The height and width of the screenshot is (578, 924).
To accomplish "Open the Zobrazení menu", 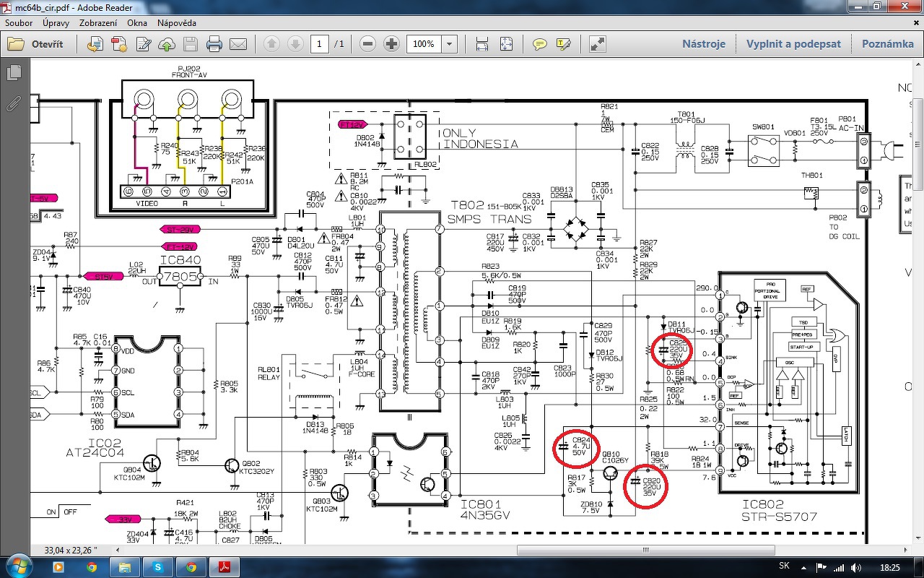I will (x=98, y=23).
